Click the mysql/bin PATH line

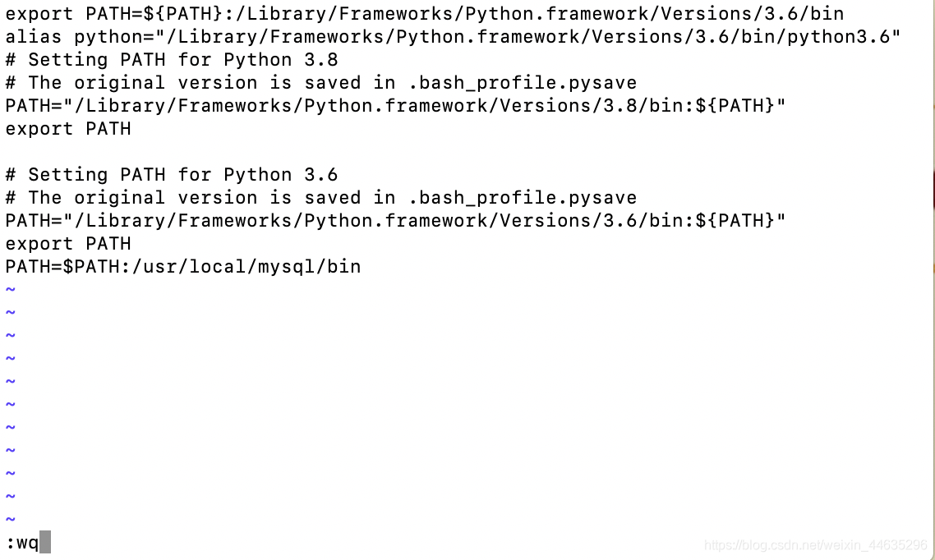(x=183, y=266)
